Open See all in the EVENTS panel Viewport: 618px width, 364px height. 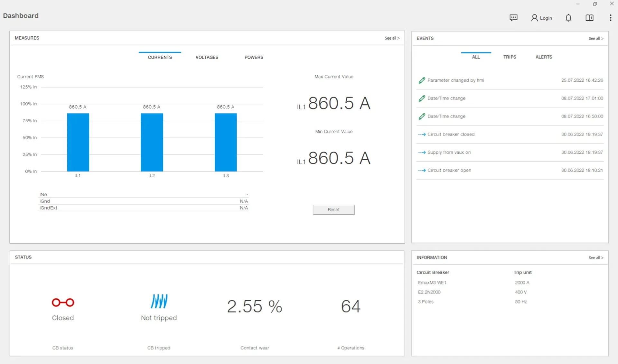pyautogui.click(x=595, y=38)
